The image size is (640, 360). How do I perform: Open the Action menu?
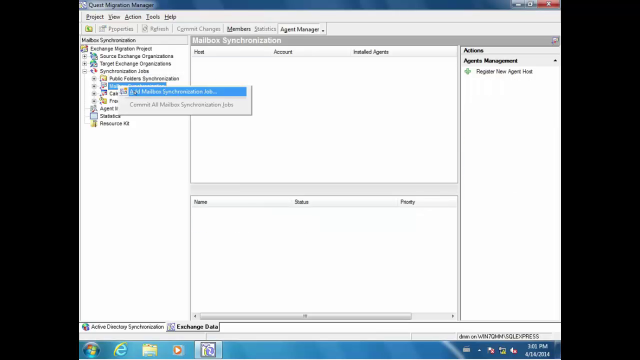[133, 17]
